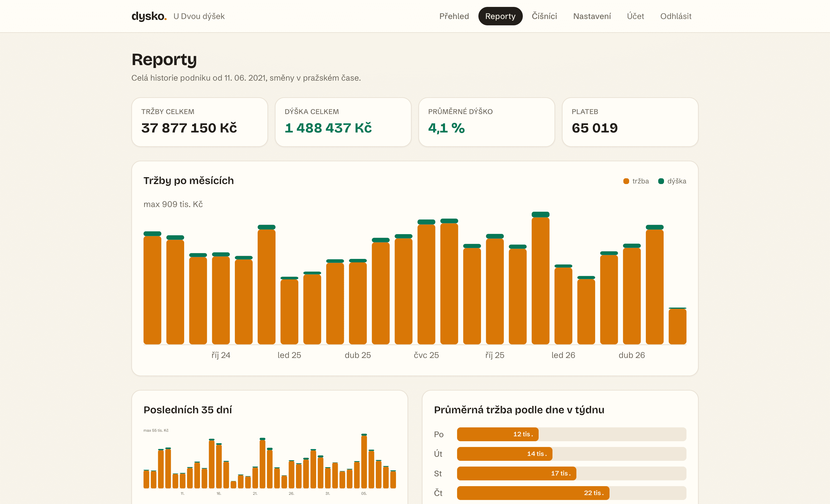Click the Út weekday bar 14 tis.
The width and height of the screenshot is (830, 504).
505,454
